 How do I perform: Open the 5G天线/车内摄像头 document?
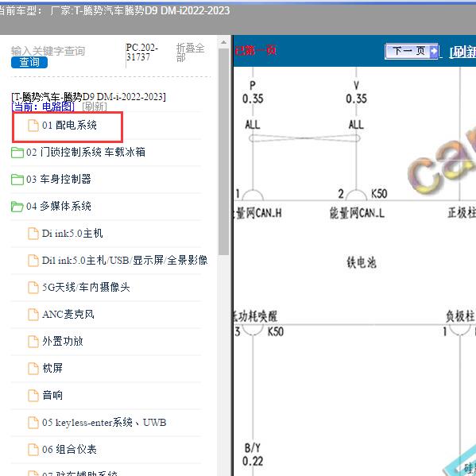click(86, 287)
